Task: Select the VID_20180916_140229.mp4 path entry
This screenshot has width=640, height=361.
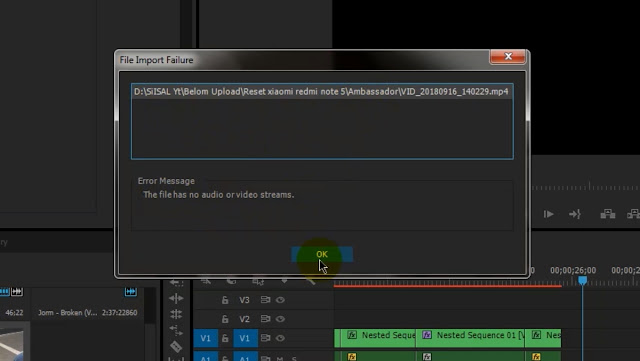Action: [322, 91]
